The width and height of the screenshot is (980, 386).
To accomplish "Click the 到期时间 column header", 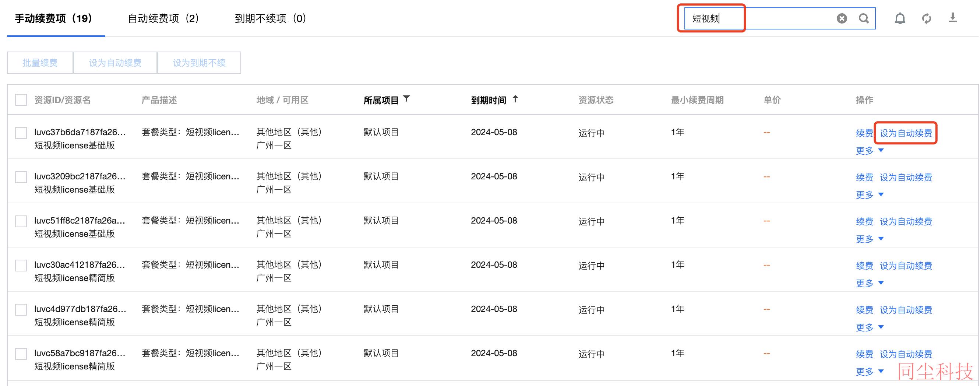I will tap(489, 100).
